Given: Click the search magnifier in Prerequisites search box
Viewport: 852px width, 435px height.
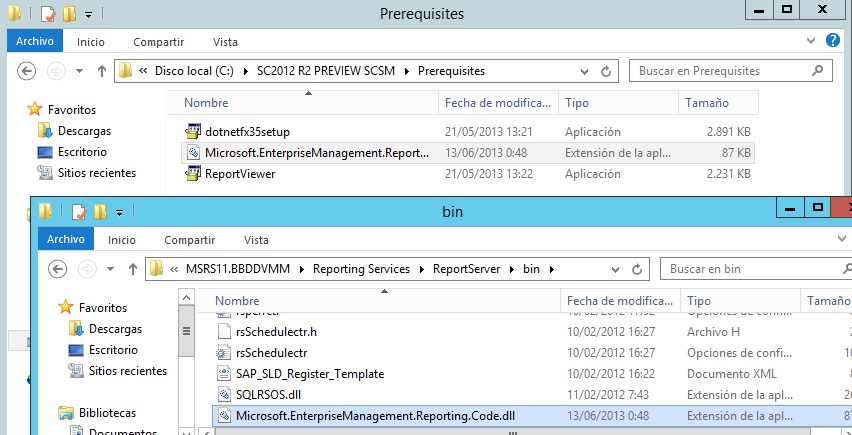Looking at the screenshot, I should 818,72.
